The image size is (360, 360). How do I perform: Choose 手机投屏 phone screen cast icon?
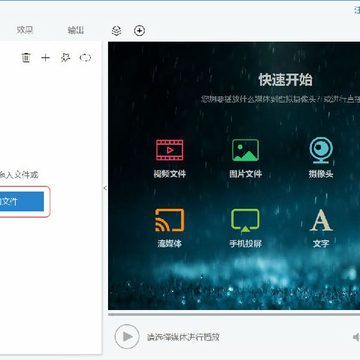245,220
